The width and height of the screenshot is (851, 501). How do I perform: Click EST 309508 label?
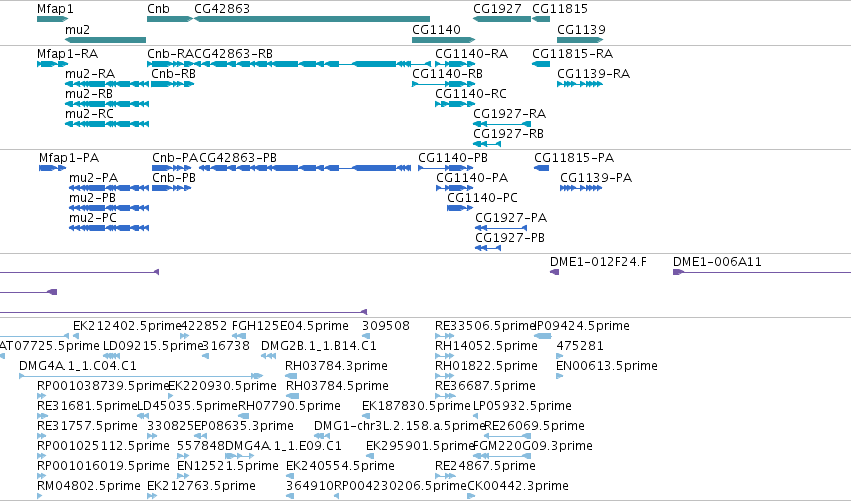[386, 326]
